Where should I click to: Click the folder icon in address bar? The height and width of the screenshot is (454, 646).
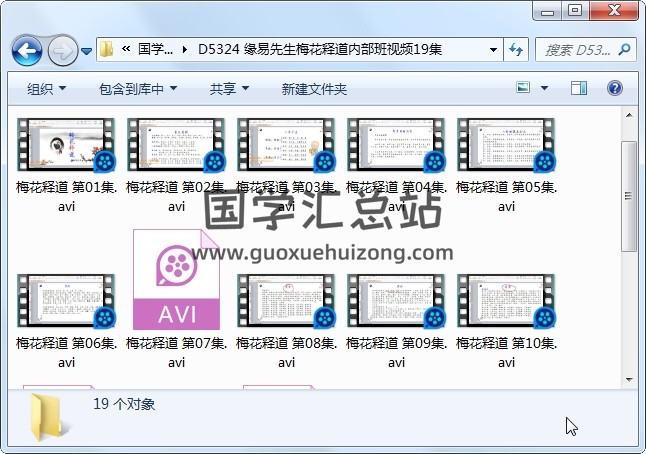pos(107,49)
